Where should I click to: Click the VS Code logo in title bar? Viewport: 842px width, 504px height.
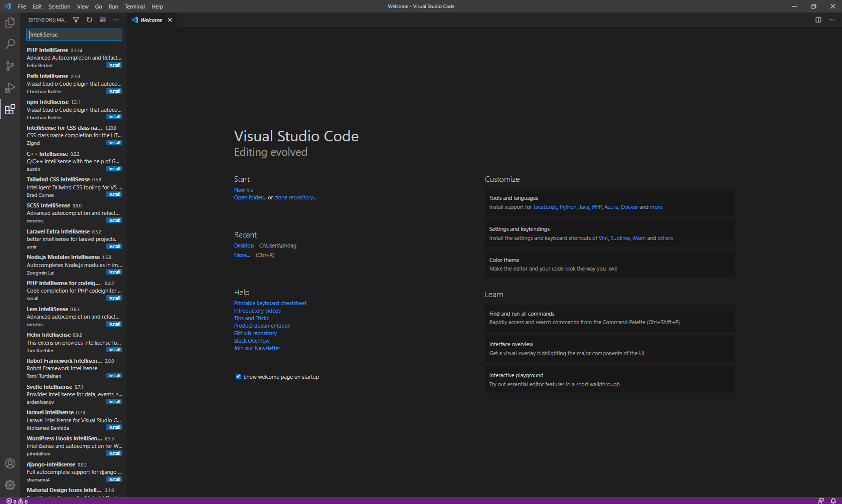click(7, 7)
